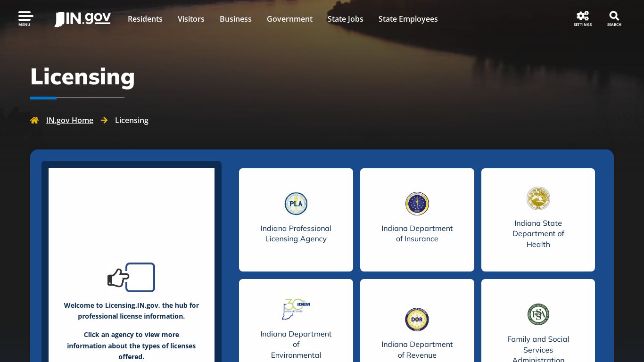Follow the IN.gov Home breadcrumb link
Image resolution: width=644 pixels, height=362 pixels.
point(70,120)
